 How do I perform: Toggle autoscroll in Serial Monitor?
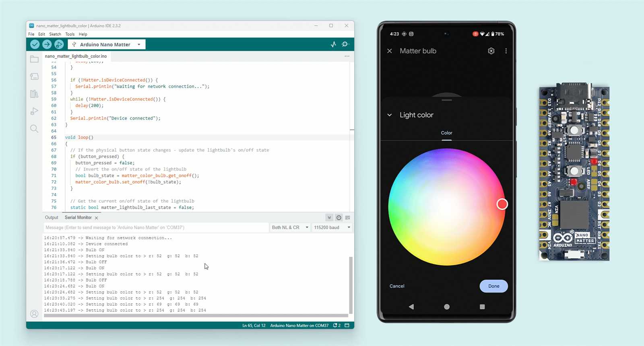[329, 218]
